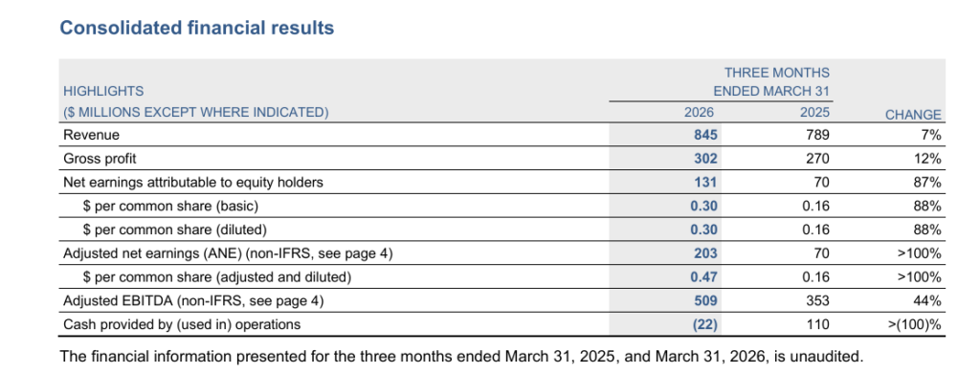Select the $ per common share (basic) label
The width and height of the screenshot is (980, 373).
click(170, 207)
